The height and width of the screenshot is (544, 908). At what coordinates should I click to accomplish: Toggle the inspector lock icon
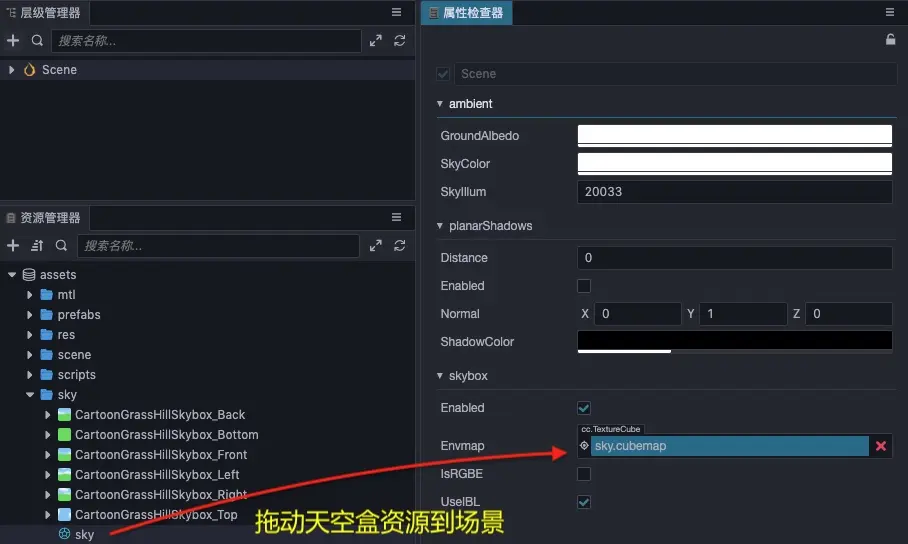pyautogui.click(x=891, y=39)
